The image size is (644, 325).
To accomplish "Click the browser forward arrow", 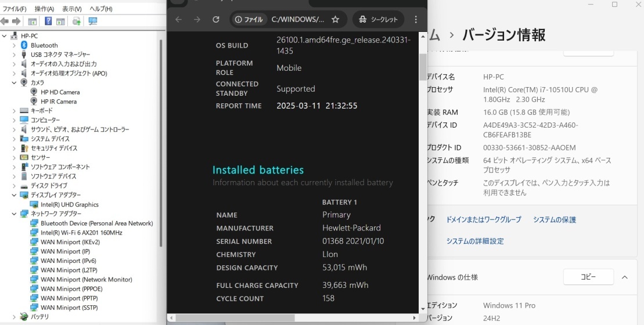I will point(197,19).
